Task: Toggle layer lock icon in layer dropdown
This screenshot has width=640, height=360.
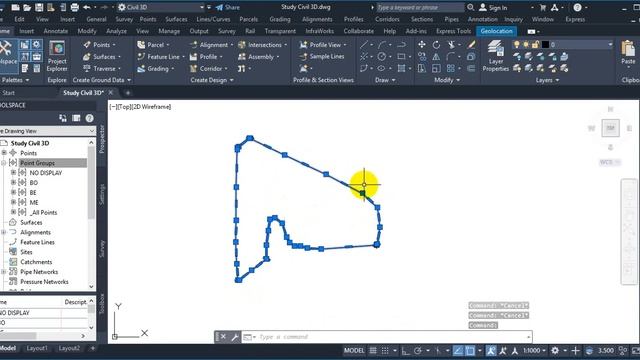Action: click(536, 44)
